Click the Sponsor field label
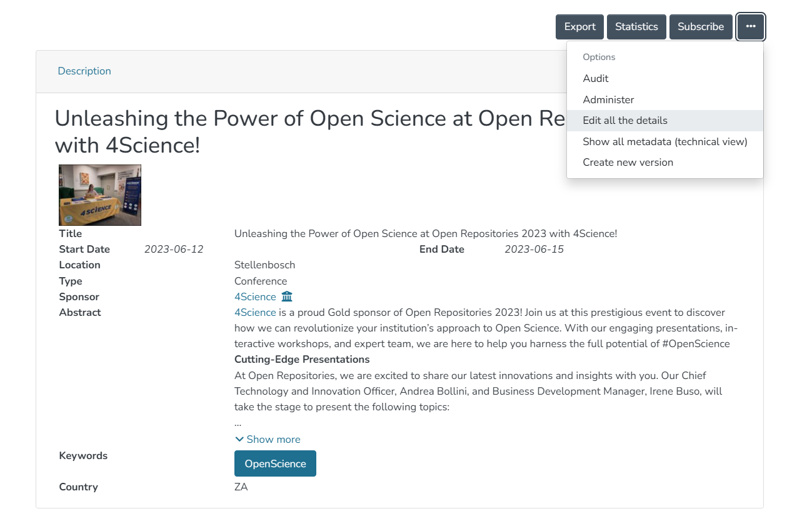 [79, 297]
